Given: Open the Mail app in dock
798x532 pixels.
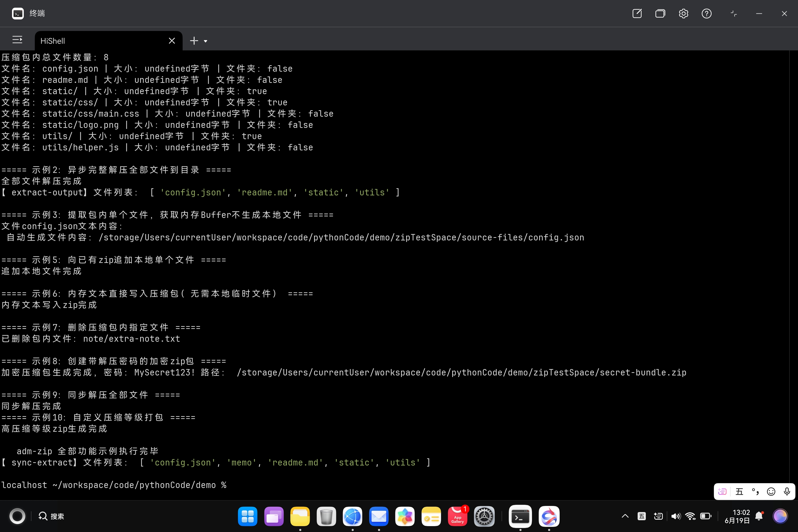Looking at the screenshot, I should (x=379, y=516).
